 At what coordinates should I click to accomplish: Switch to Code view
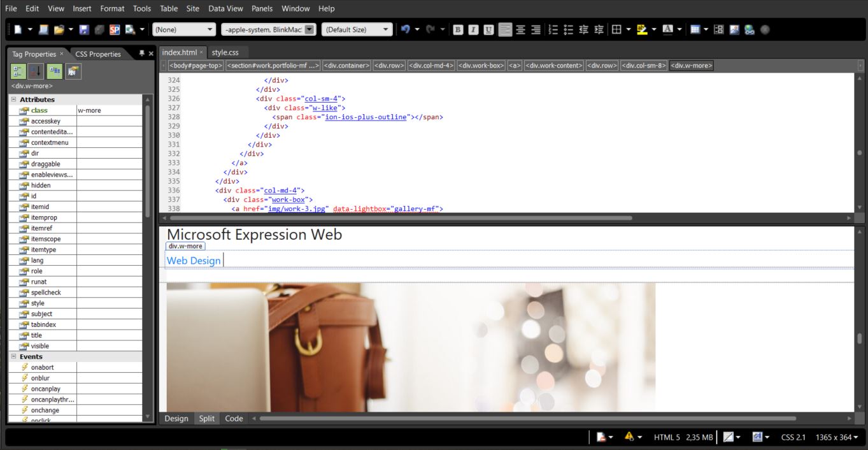click(x=234, y=418)
